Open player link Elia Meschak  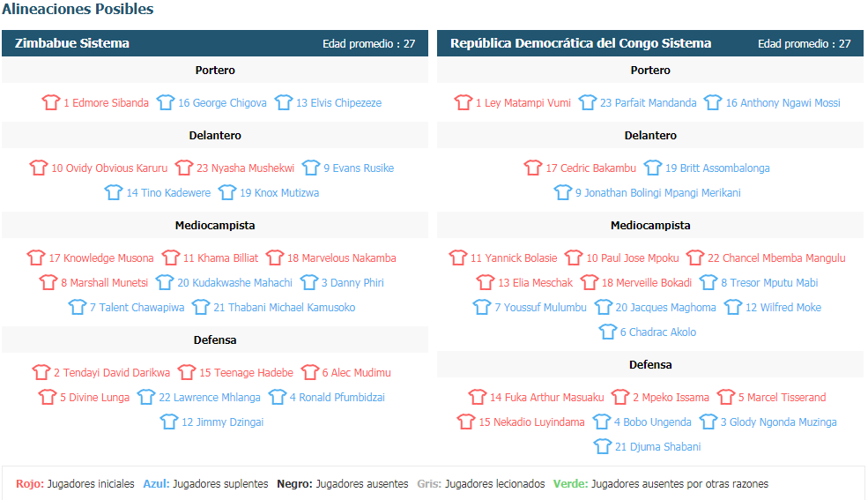coord(535,283)
